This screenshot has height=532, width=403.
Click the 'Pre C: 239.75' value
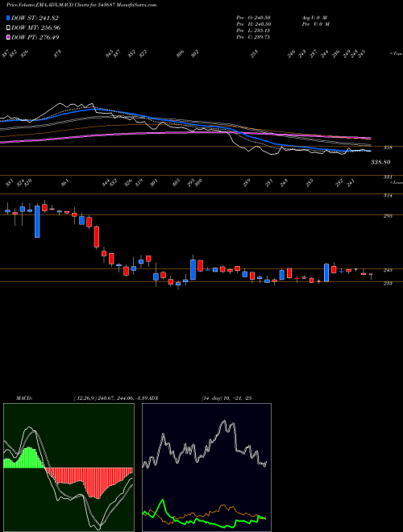point(253,37)
